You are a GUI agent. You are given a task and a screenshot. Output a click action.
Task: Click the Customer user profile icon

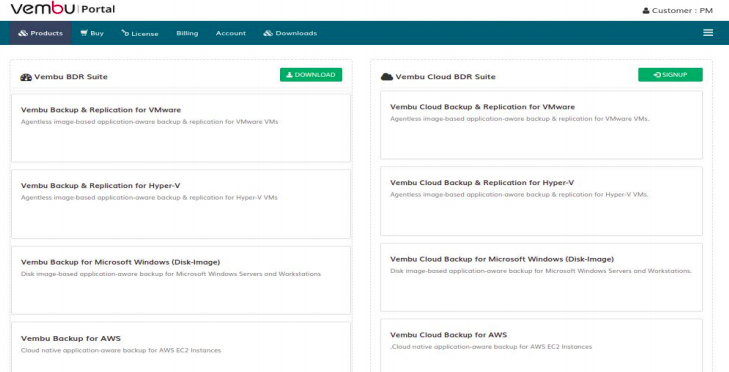coord(646,11)
